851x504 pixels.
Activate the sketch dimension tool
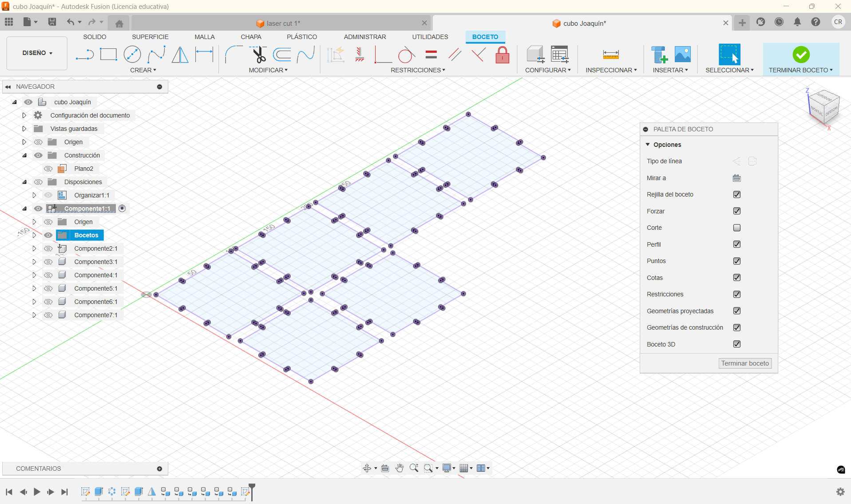click(x=204, y=55)
